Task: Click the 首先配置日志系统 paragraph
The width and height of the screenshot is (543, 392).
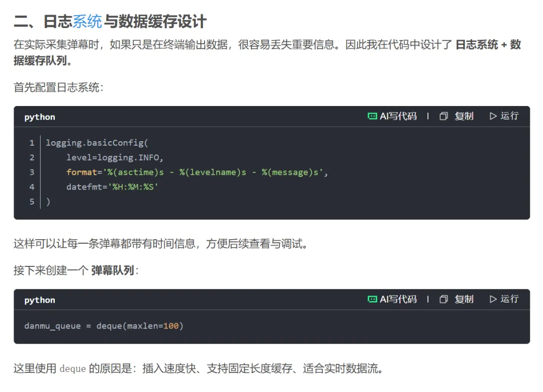Action: tap(58, 87)
